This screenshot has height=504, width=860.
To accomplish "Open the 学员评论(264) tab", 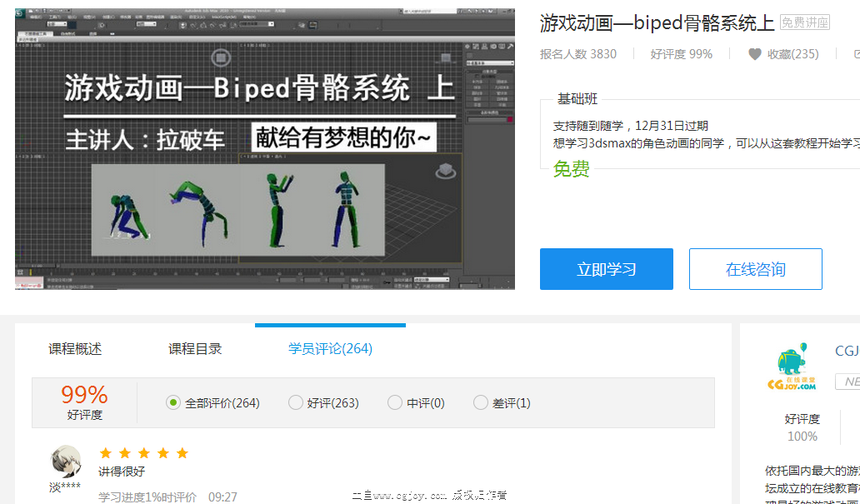I will (x=330, y=349).
